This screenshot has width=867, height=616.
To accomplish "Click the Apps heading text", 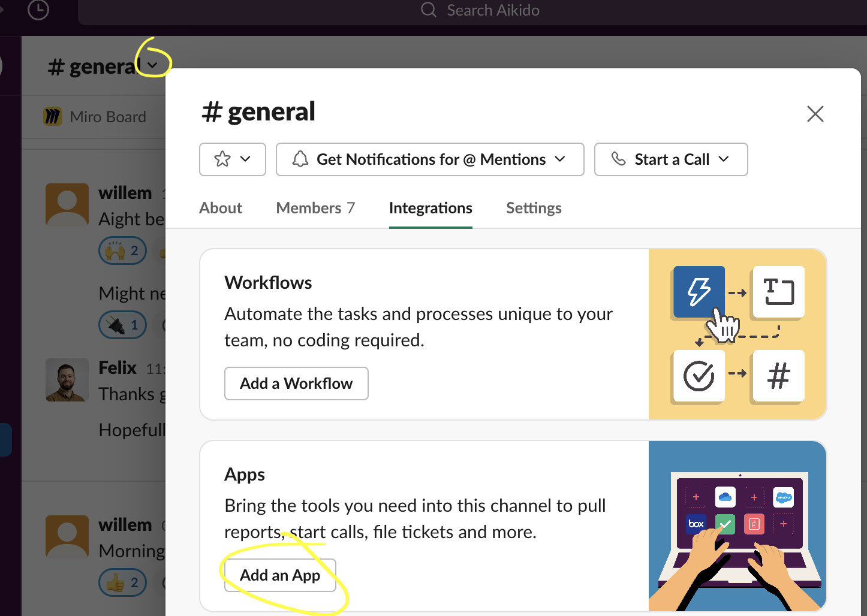I will (245, 475).
